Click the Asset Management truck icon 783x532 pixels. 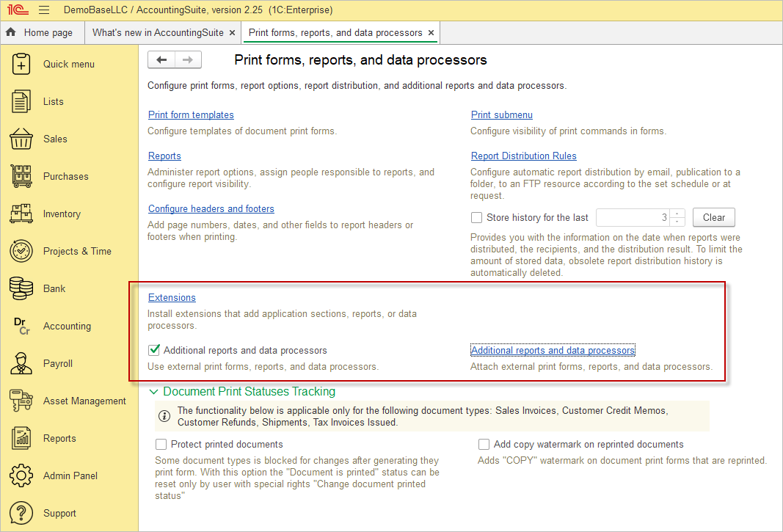pyautogui.click(x=21, y=401)
